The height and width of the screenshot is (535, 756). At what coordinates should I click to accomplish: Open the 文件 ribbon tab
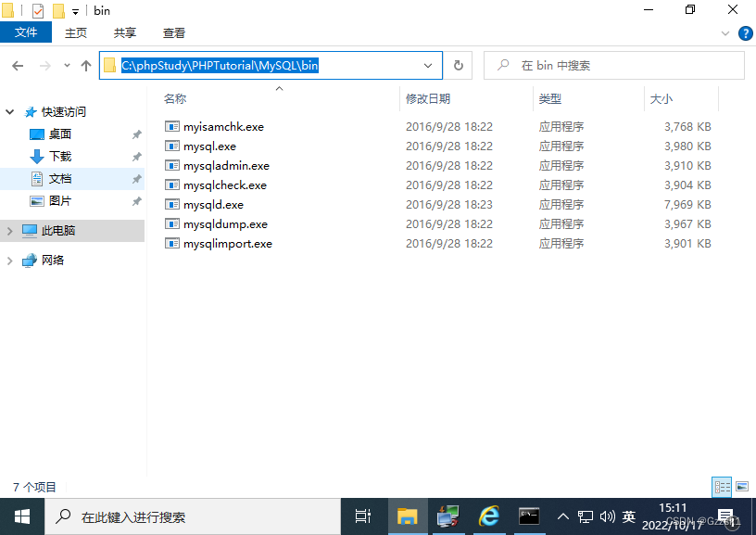pos(26,32)
